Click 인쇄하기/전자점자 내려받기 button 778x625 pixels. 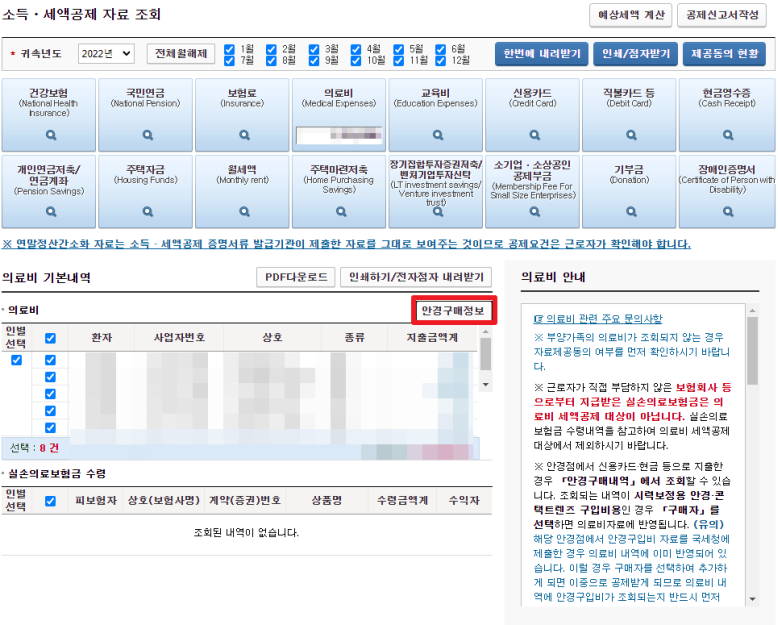pos(416,277)
